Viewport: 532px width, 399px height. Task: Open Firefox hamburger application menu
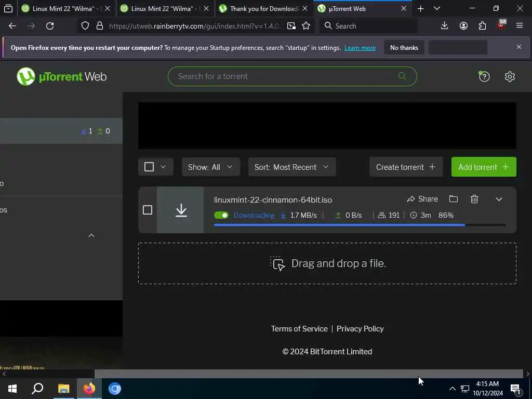519,26
